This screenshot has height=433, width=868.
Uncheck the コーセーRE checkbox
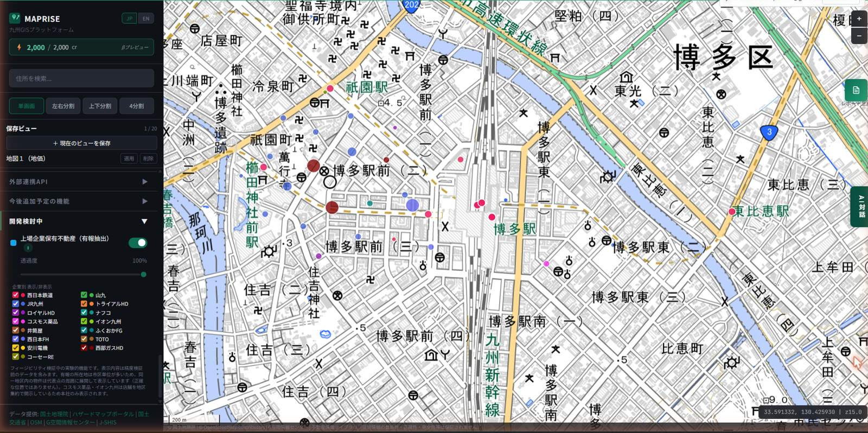[x=16, y=356]
